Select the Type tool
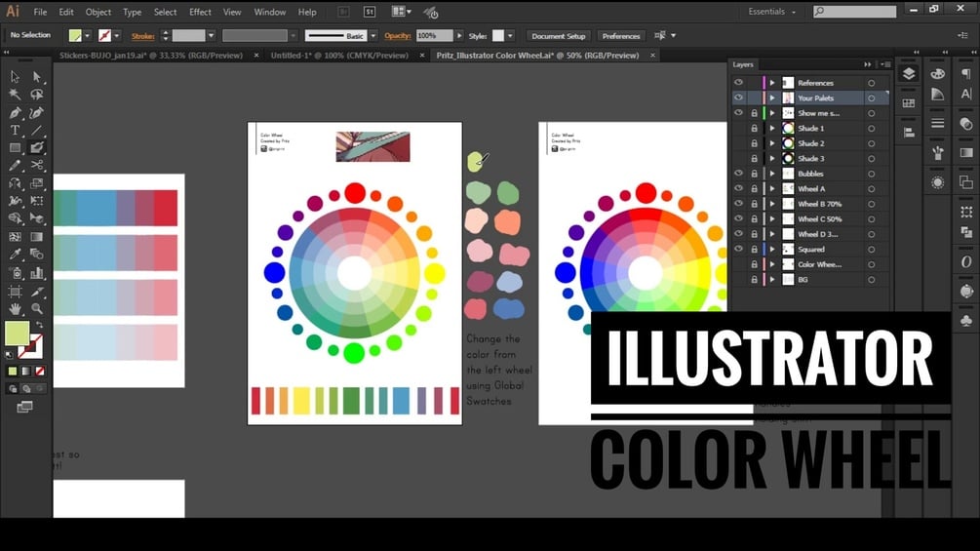Viewport: 980px width, 551px height. pos(15,131)
